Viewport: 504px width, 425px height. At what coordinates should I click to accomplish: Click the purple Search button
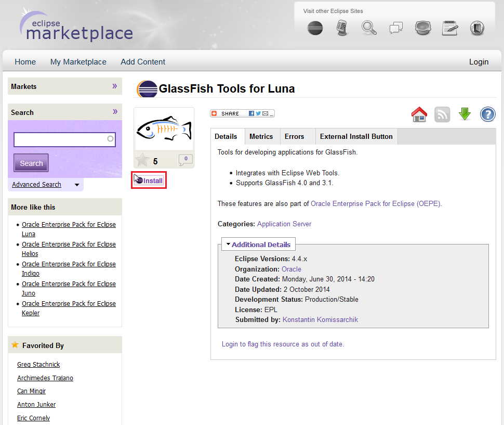click(31, 163)
